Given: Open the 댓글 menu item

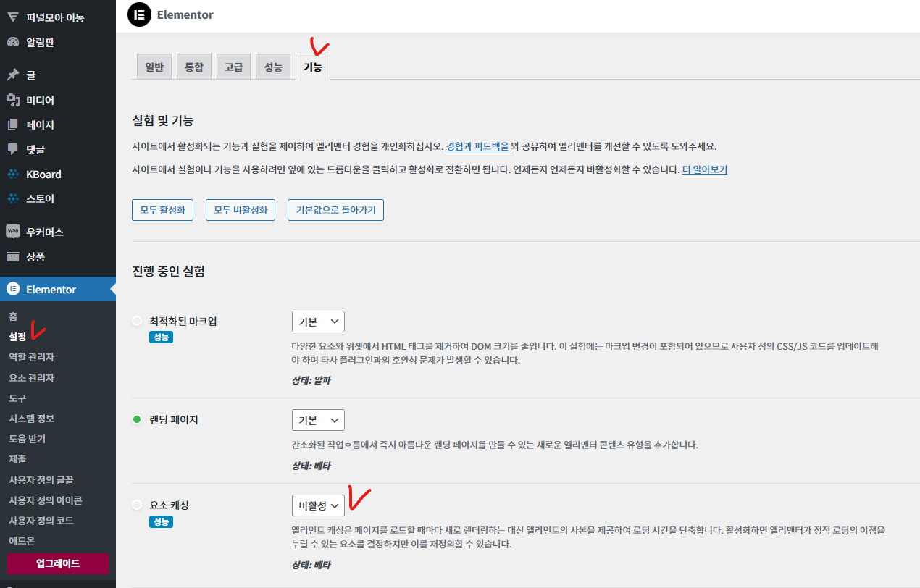Looking at the screenshot, I should pos(58,149).
